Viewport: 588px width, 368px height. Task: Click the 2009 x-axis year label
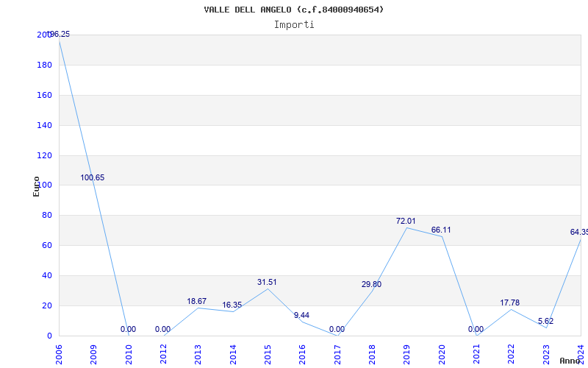(93, 355)
